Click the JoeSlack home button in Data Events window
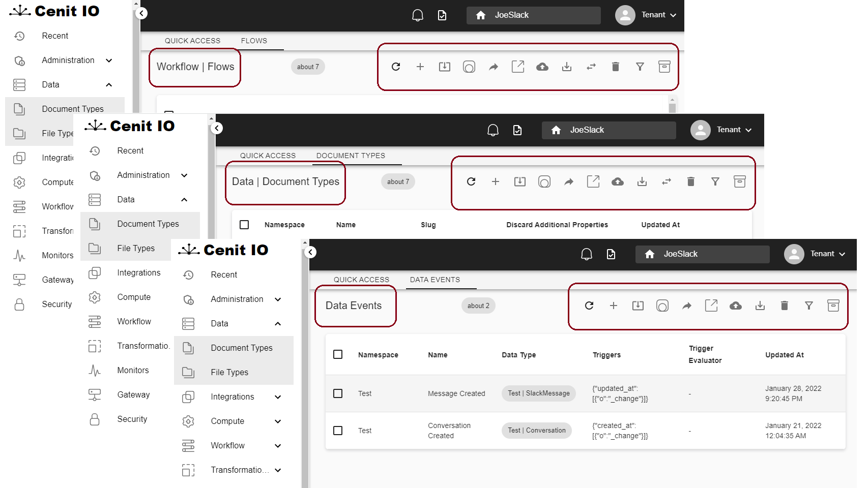Viewport: 868px width, 488px height. [702, 254]
